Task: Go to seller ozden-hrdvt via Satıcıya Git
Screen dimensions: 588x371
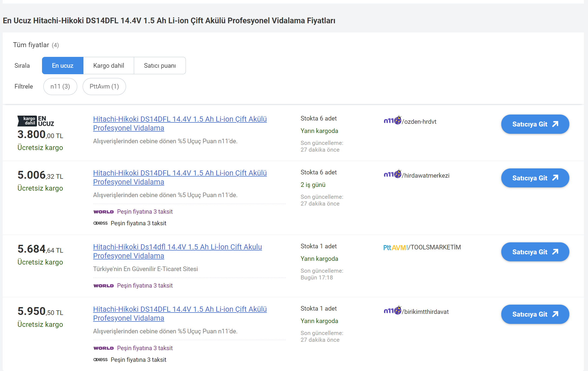Action: 535,124
